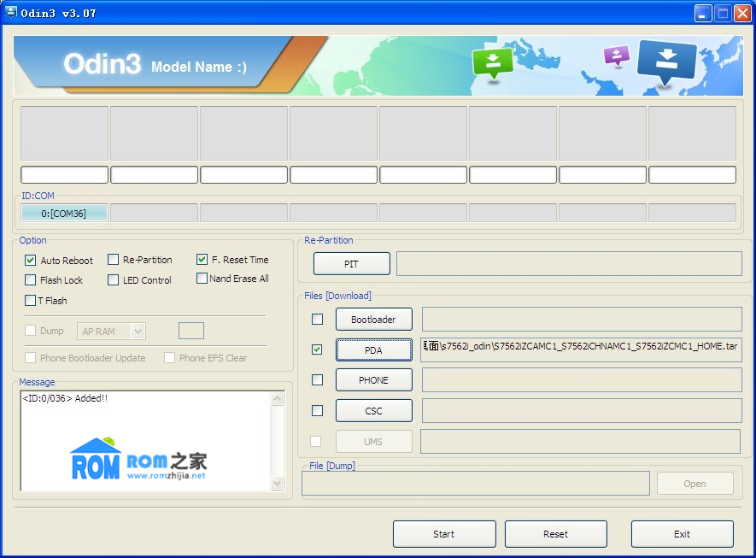Image resolution: width=756 pixels, height=558 pixels.
Task: Click the PDA file button
Action: 373,350
